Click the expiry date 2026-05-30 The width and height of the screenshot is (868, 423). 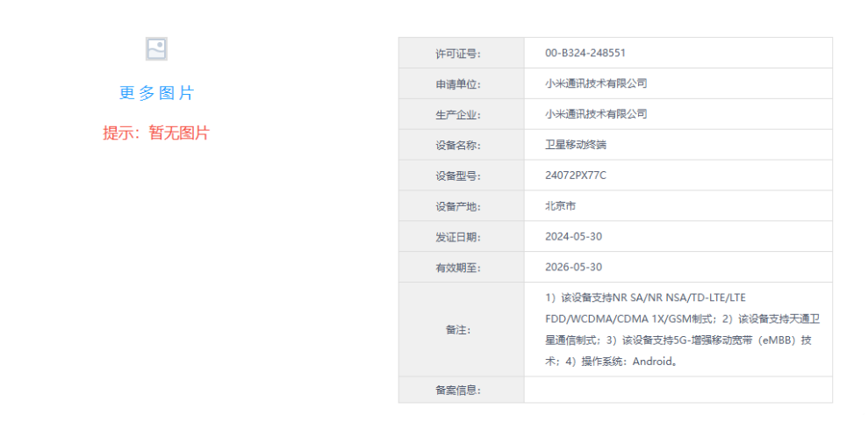point(573,267)
